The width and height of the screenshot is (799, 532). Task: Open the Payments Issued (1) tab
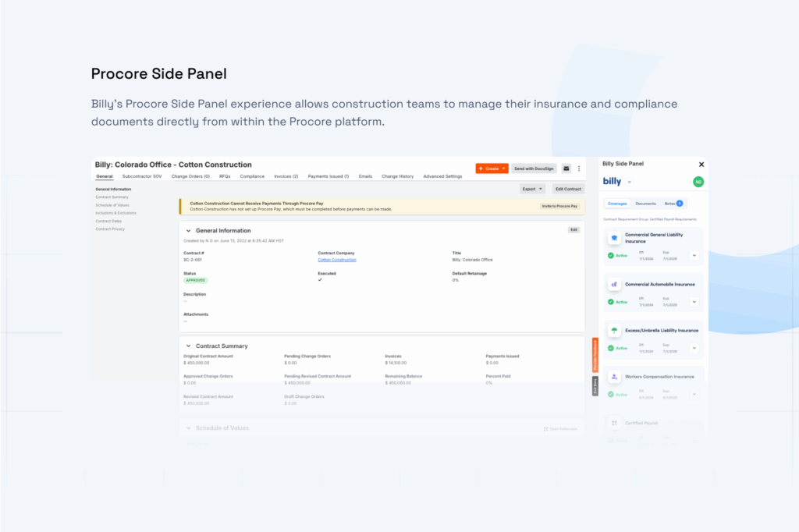328,176
